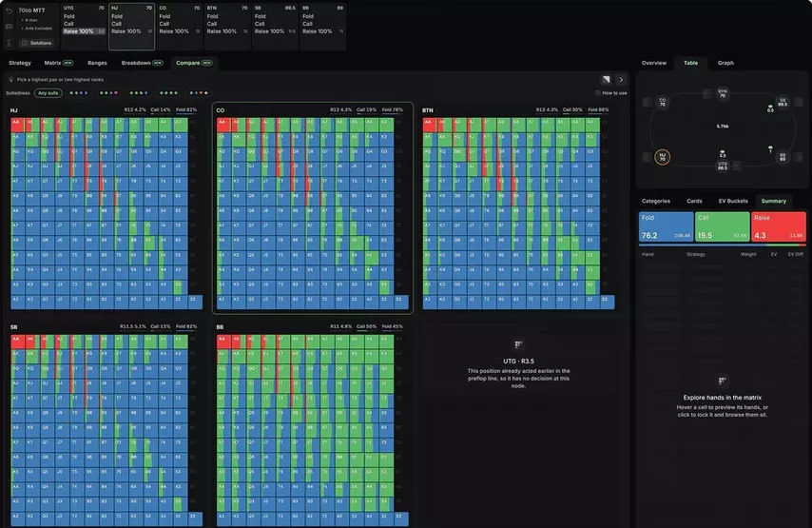The height and width of the screenshot is (528, 812).
Task: Select the Any suits suitedness filter
Action: [x=48, y=92]
